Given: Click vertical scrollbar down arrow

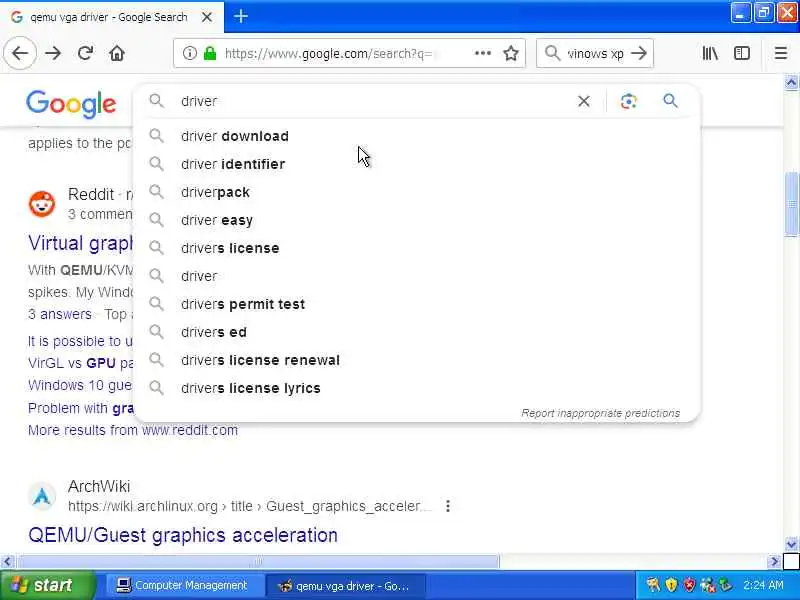Looking at the screenshot, I should pyautogui.click(x=791, y=544).
